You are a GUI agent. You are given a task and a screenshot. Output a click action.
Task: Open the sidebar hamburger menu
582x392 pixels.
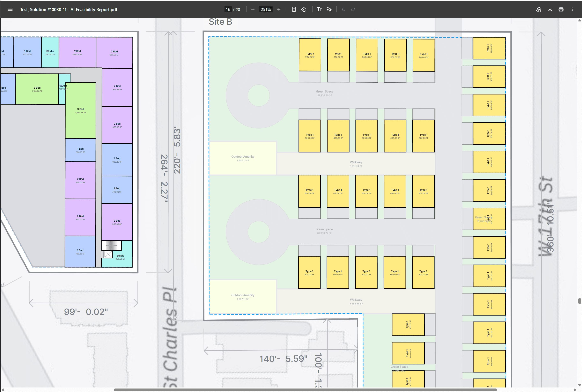tap(10, 9)
